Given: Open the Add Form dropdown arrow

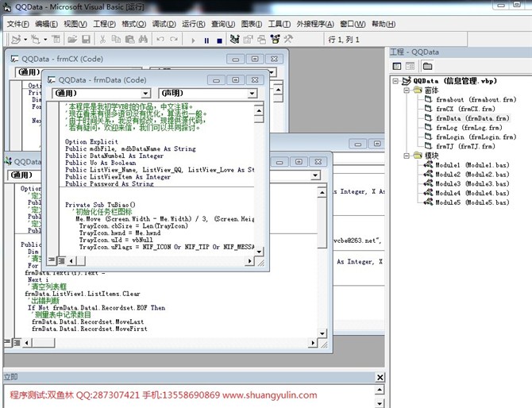Looking at the screenshot, I should coord(45,40).
